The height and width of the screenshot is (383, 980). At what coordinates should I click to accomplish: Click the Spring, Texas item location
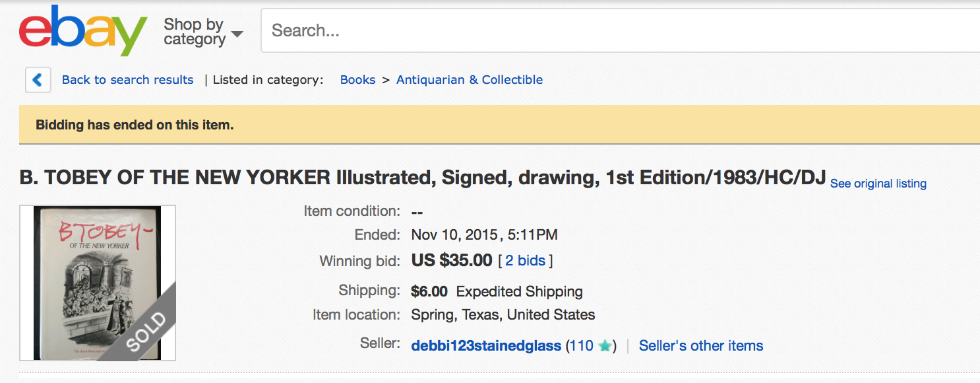point(503,315)
